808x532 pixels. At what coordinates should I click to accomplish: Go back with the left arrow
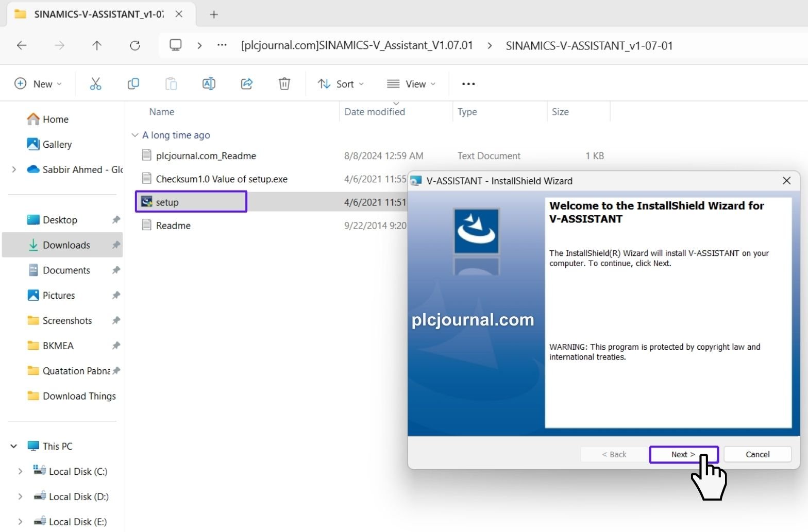[x=22, y=45]
